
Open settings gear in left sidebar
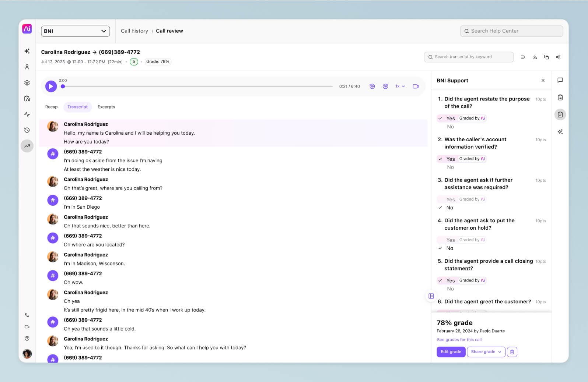pos(27,83)
